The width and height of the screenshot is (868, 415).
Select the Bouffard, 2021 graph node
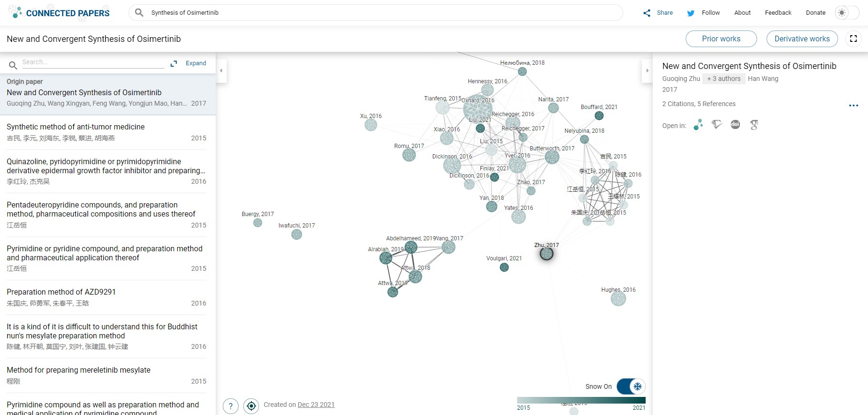[x=599, y=116]
